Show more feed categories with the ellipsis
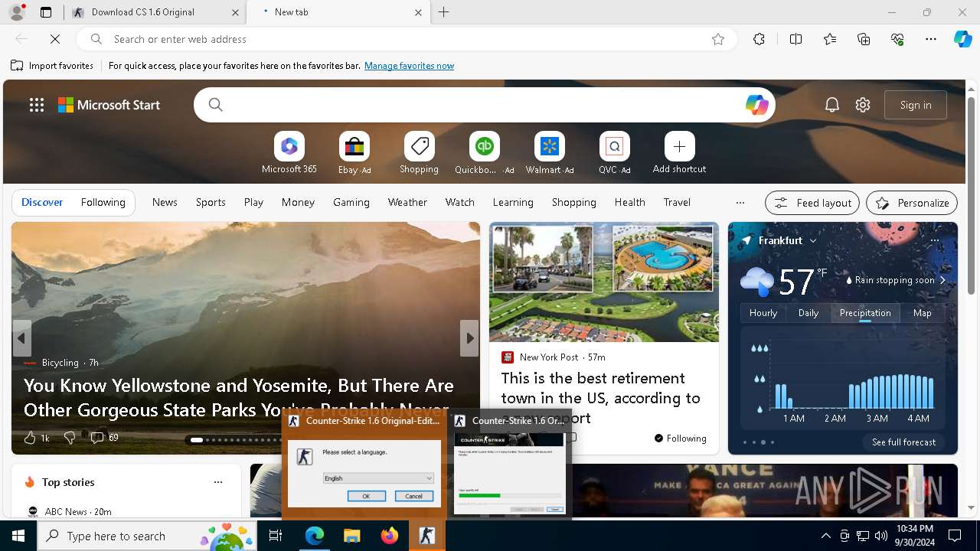 (740, 203)
